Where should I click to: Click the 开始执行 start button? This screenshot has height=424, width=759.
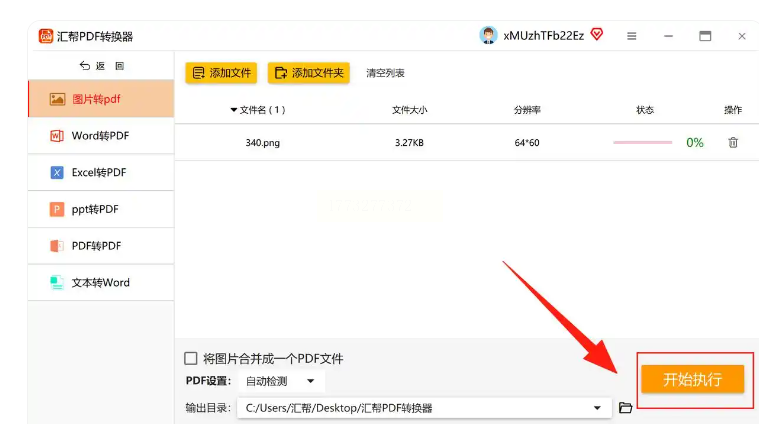pos(693,379)
